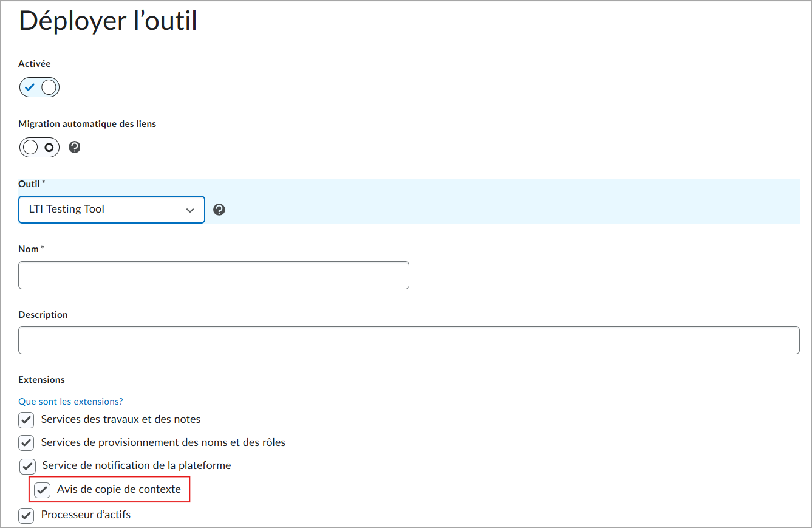Enable Migration automatique des liens
812x528 pixels.
(39, 147)
